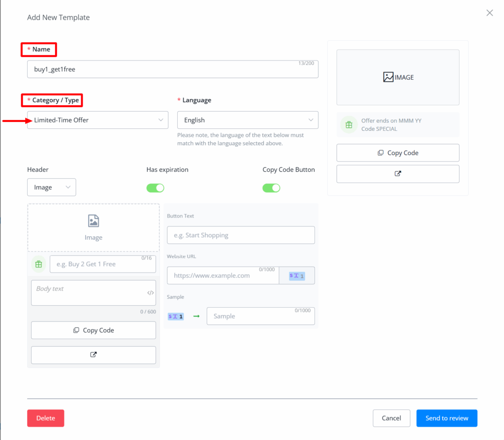Disable the Copy Code Button switch
This screenshot has width=504, height=440.
(x=271, y=188)
